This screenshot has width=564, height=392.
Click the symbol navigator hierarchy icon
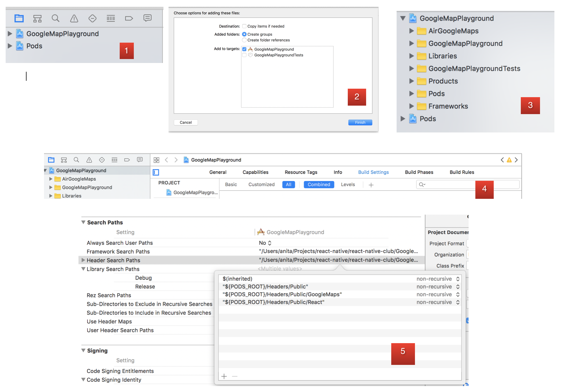pyautogui.click(x=37, y=19)
